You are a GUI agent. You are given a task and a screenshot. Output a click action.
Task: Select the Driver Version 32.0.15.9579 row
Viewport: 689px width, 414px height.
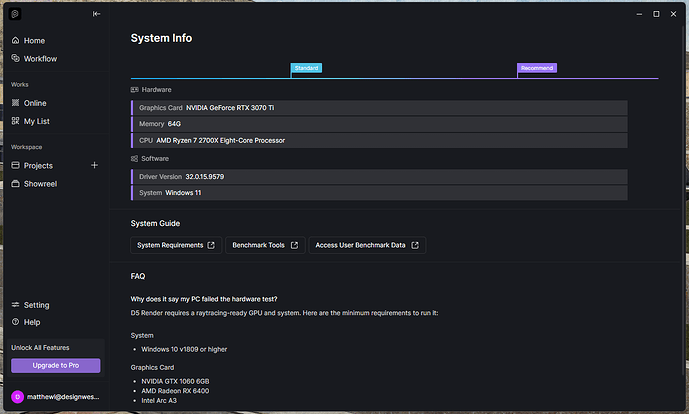click(x=379, y=177)
